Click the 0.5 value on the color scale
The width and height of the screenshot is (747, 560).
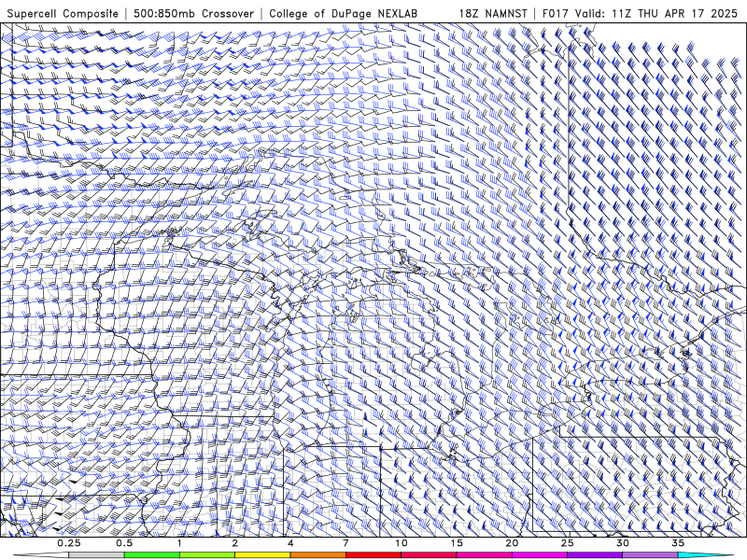point(124,543)
